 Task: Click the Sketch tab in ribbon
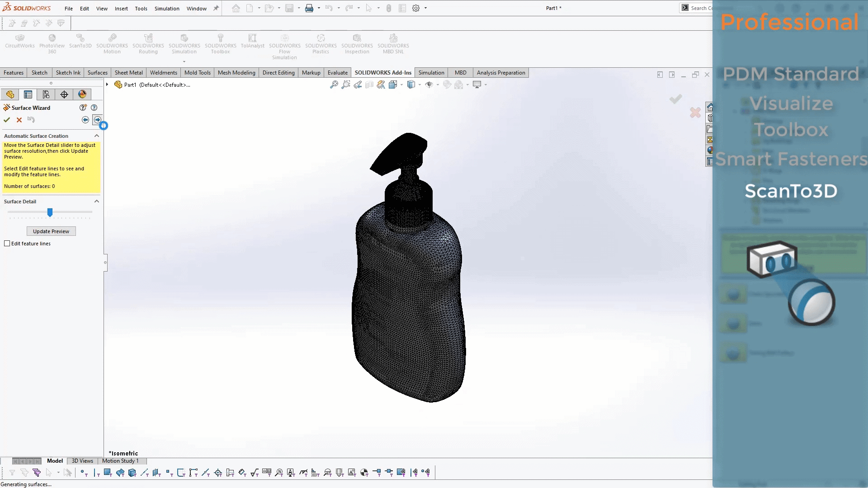[x=39, y=72]
